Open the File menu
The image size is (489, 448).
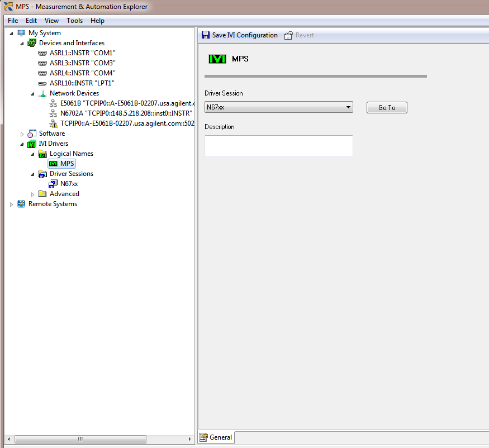13,21
